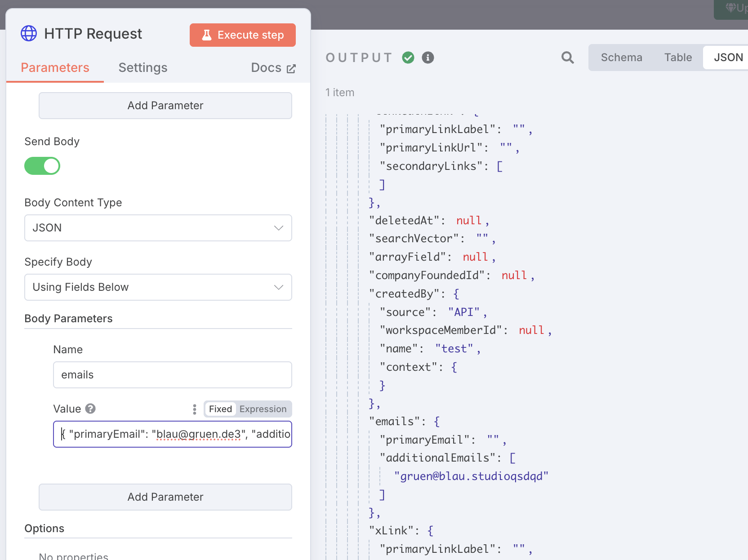This screenshot has height=560, width=748.
Task: Click the "API" source value
Action: pos(464,312)
